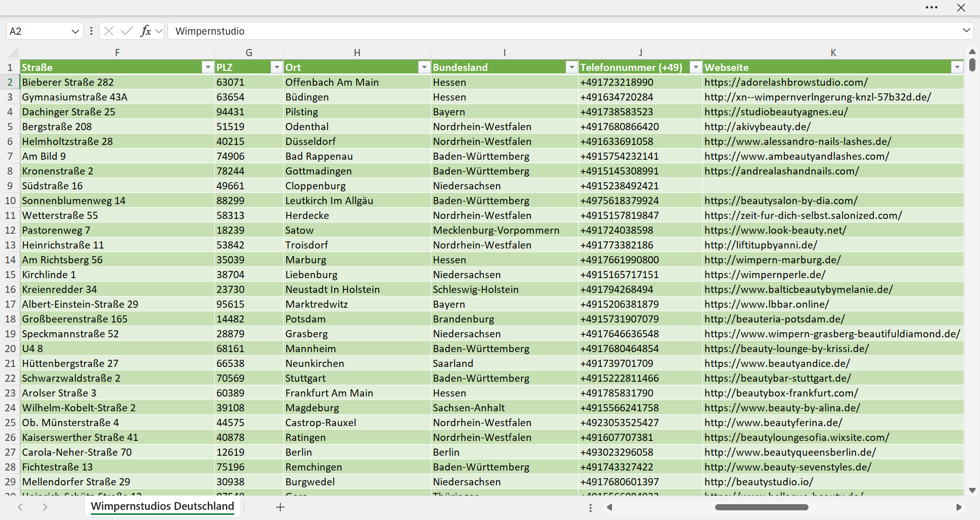The width and height of the screenshot is (980, 520).
Task: Expand the function dropdown next to fx
Action: 159,31
